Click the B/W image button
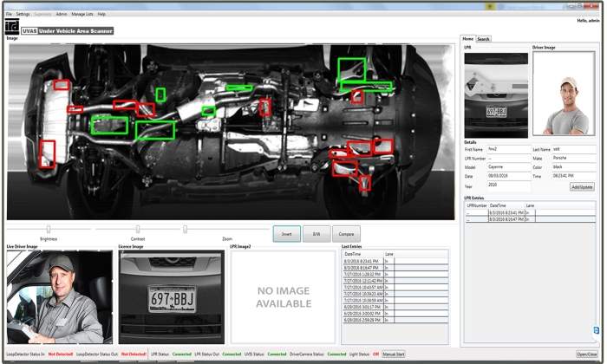The width and height of the screenshot is (607, 364). click(317, 234)
